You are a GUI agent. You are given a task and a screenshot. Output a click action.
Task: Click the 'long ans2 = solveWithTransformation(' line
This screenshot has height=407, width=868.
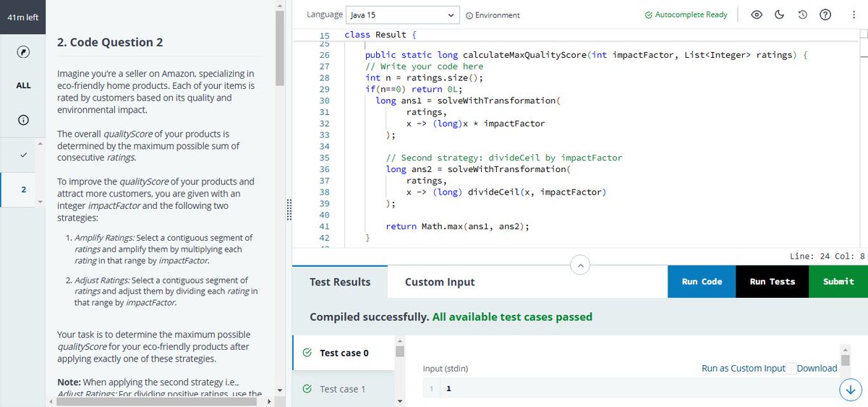(478, 169)
